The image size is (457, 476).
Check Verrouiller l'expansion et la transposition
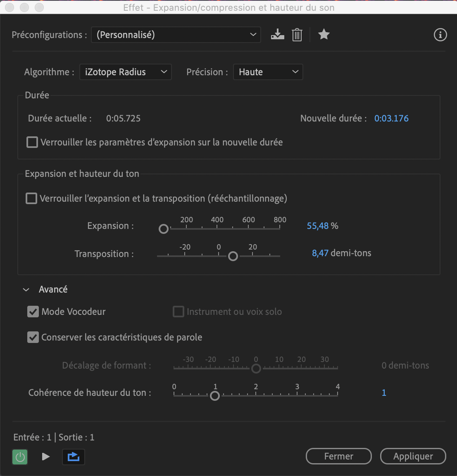[x=31, y=199]
